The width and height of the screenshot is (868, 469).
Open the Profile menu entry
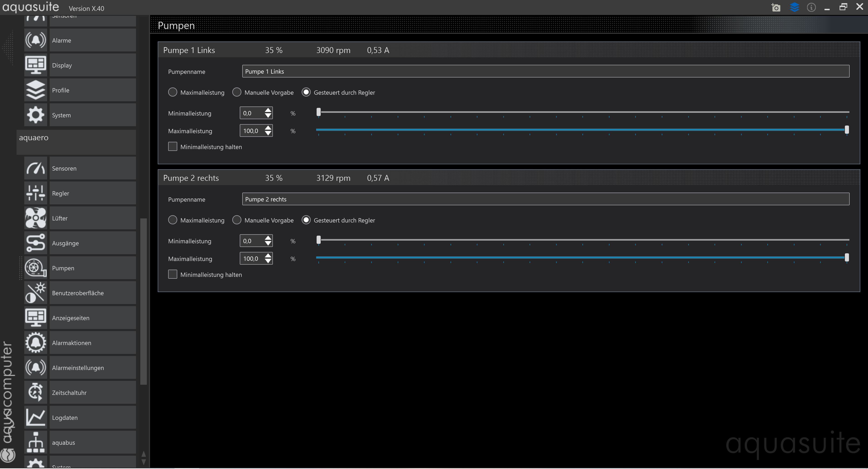click(x=93, y=90)
